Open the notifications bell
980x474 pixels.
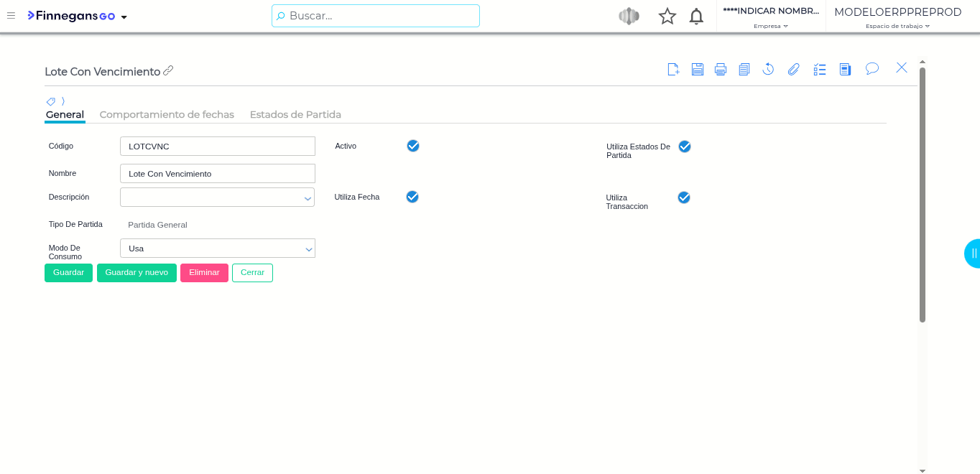696,16
